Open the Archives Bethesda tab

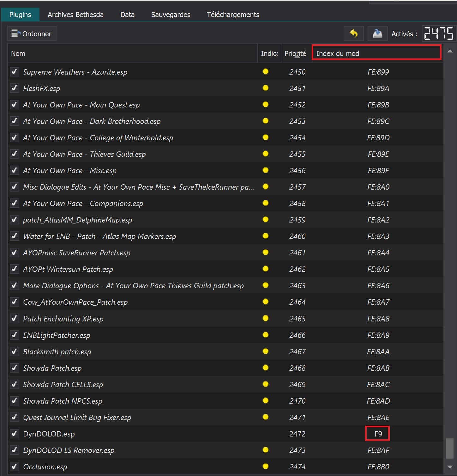point(75,15)
